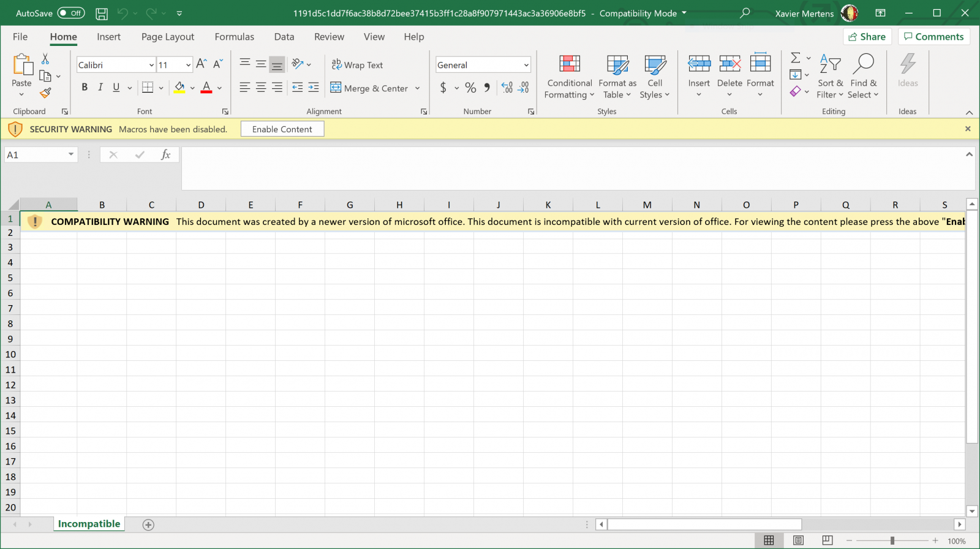Click the AutoSum sigma icon
Screen dimensions: 980x549
point(795,58)
